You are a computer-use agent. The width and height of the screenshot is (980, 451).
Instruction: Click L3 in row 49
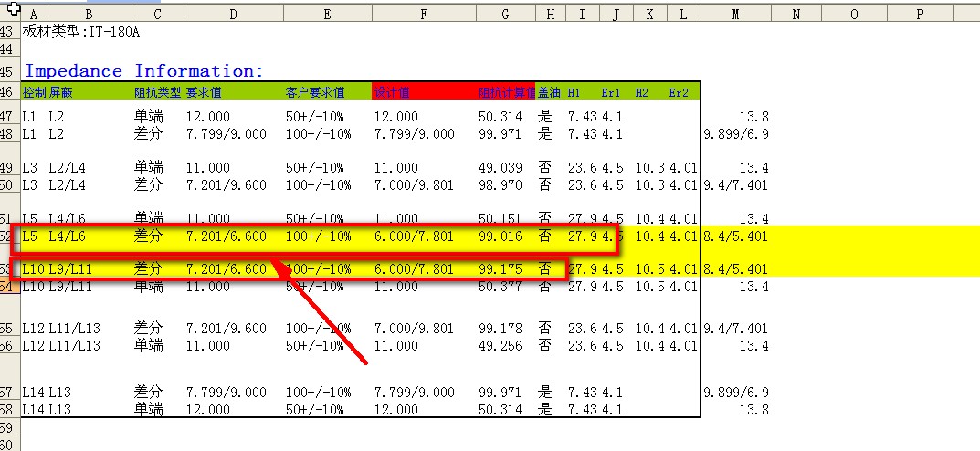coord(30,168)
